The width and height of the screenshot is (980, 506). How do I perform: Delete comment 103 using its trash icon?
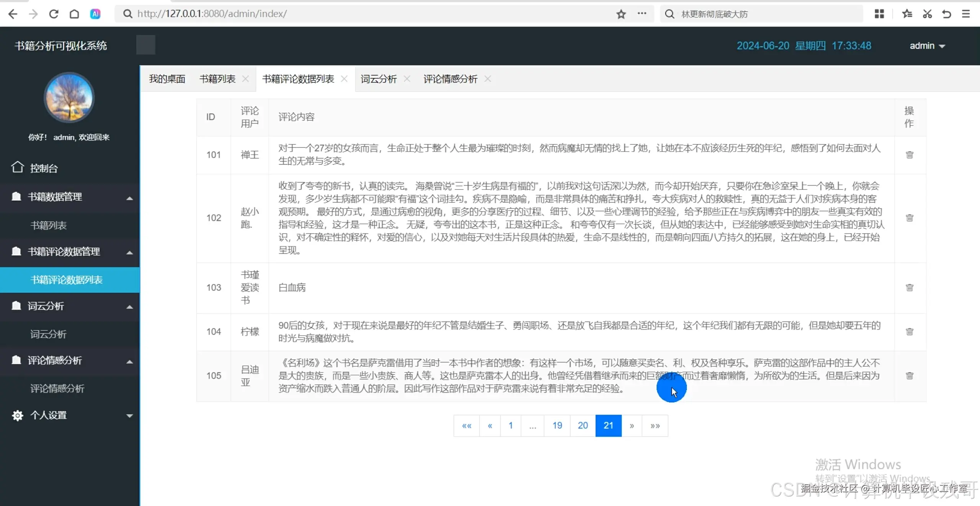pyautogui.click(x=910, y=287)
